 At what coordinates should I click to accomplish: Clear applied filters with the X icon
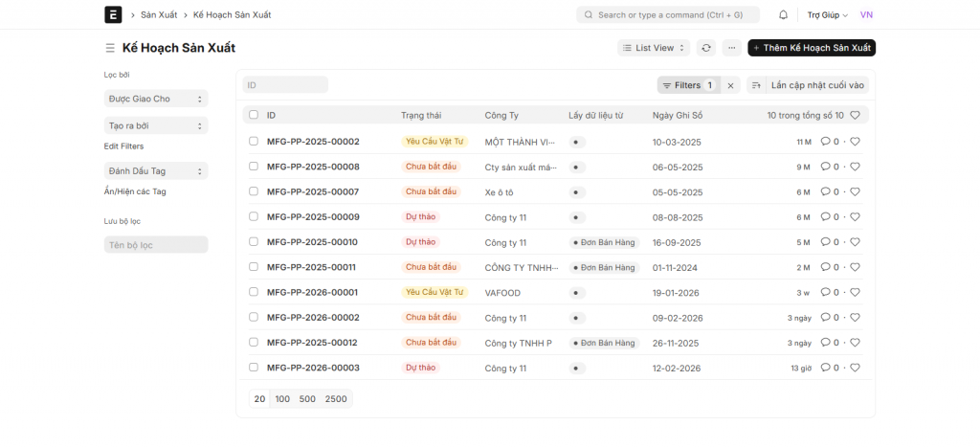pyautogui.click(x=730, y=85)
